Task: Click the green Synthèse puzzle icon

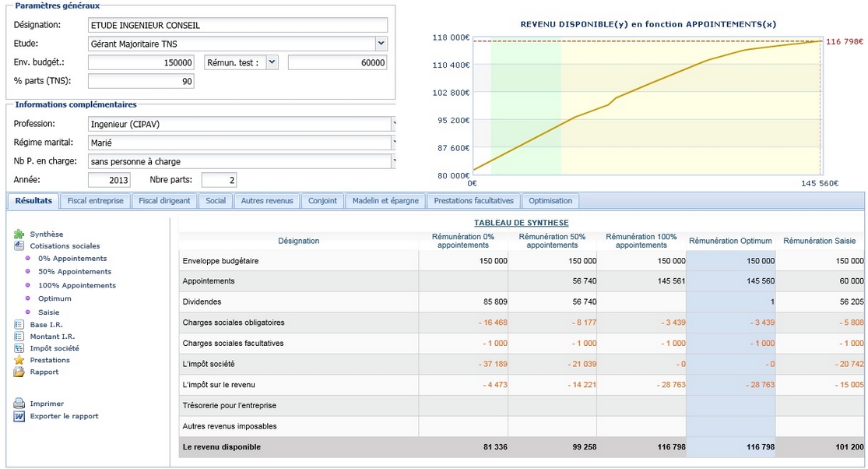Action: coord(19,234)
